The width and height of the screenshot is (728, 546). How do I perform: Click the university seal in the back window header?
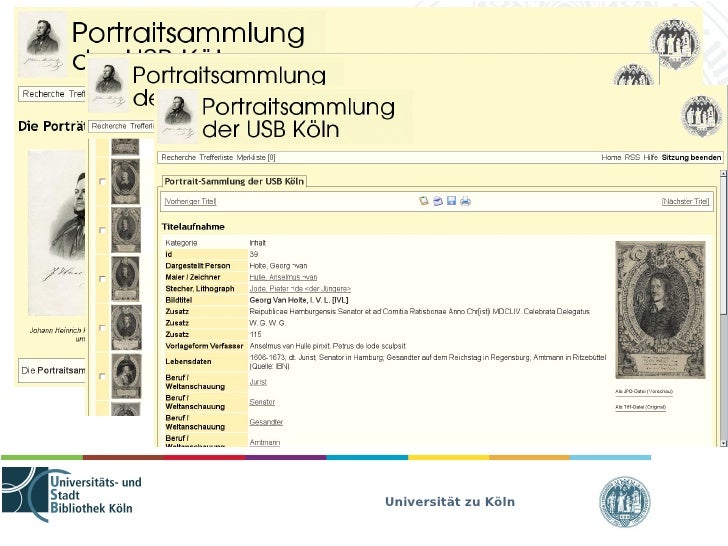(x=674, y=44)
